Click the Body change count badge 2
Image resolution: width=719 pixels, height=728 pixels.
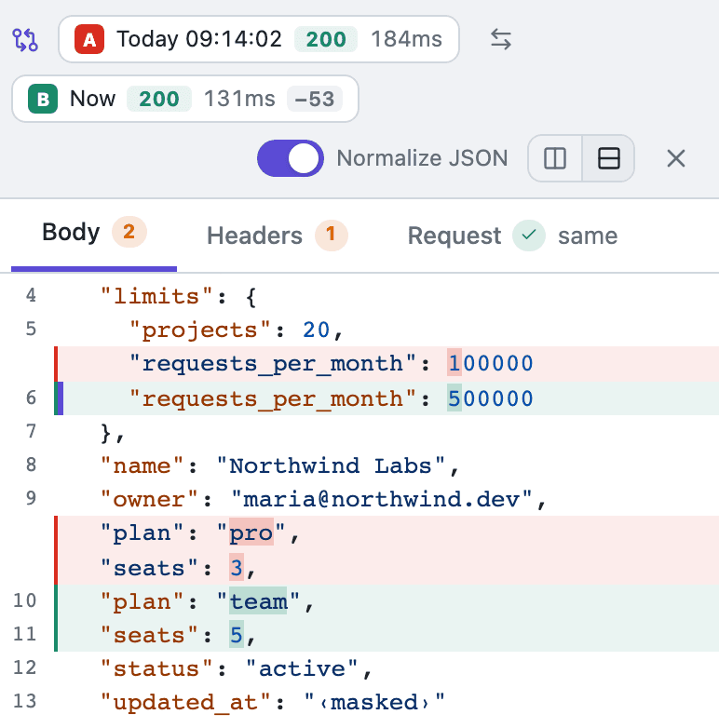pos(129,232)
